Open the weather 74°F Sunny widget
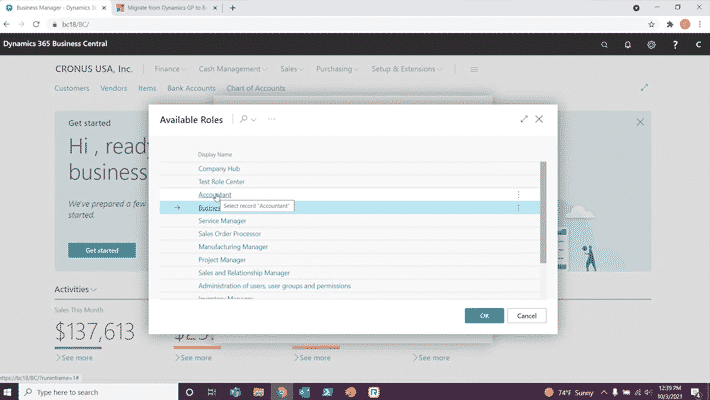710x400 pixels. coord(569,392)
